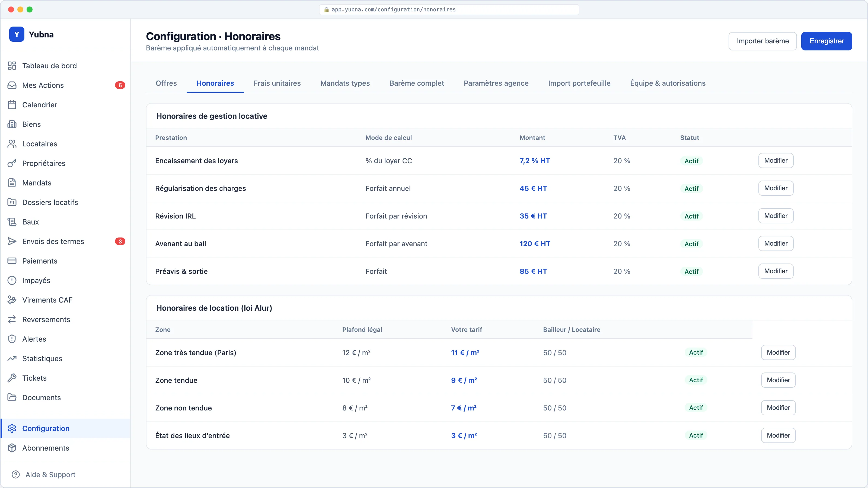Click Modifier for Avenant au bail
Viewport: 868px width, 488px height.
(776, 243)
